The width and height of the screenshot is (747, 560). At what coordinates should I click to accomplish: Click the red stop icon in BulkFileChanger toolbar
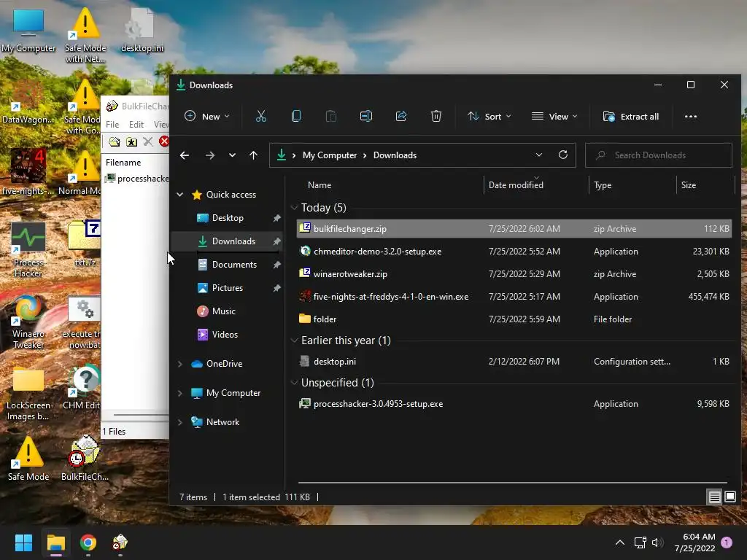164,141
